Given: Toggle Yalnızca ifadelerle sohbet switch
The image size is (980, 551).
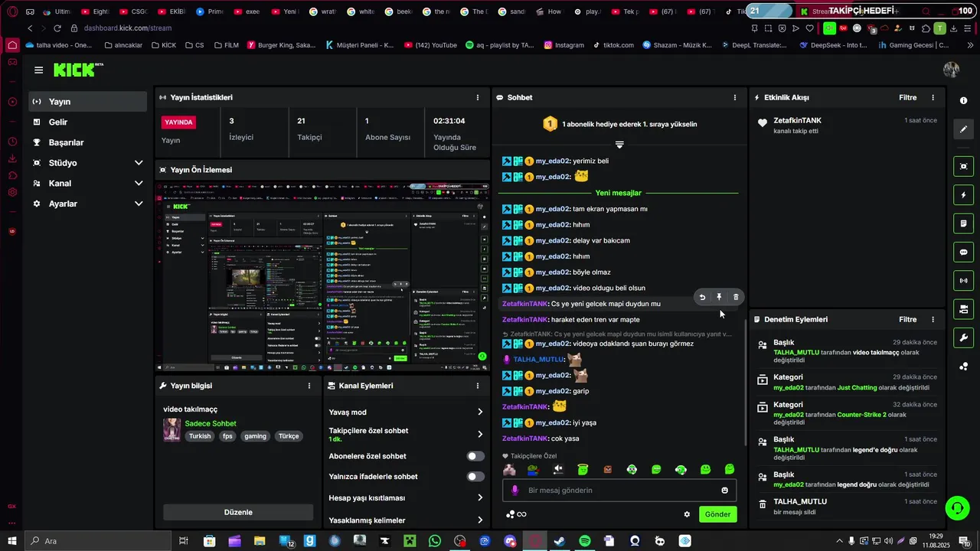Looking at the screenshot, I should click(x=475, y=477).
